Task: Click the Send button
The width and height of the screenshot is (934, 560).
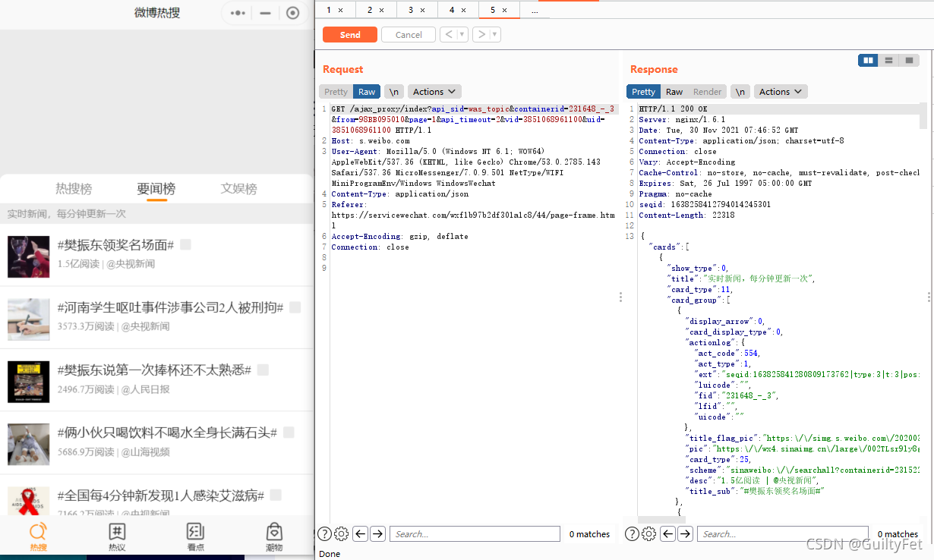Action: point(350,35)
